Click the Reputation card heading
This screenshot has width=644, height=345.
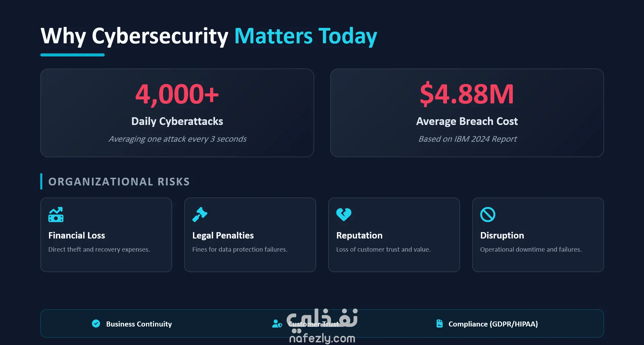(359, 235)
